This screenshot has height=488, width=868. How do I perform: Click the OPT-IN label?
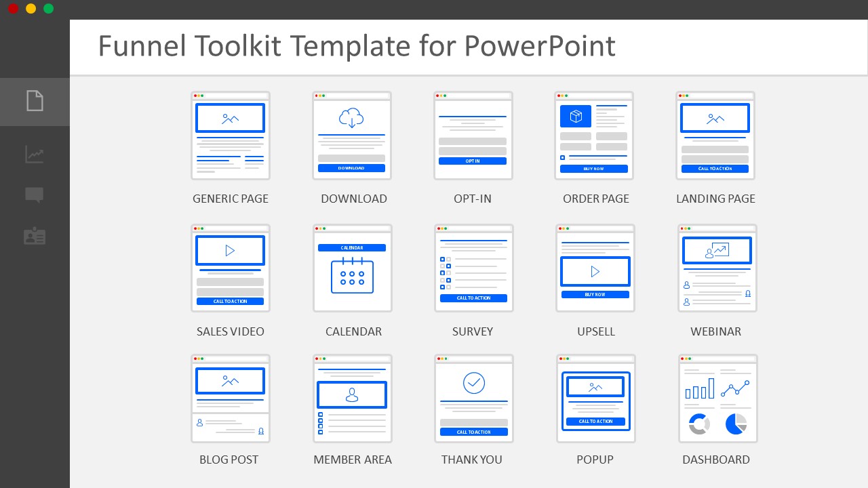tap(473, 199)
